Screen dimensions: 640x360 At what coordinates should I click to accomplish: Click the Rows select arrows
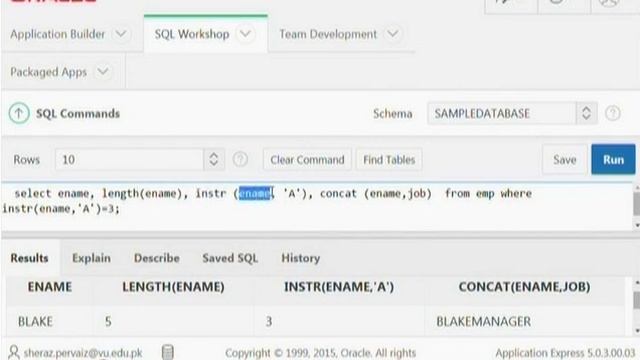click(213, 159)
